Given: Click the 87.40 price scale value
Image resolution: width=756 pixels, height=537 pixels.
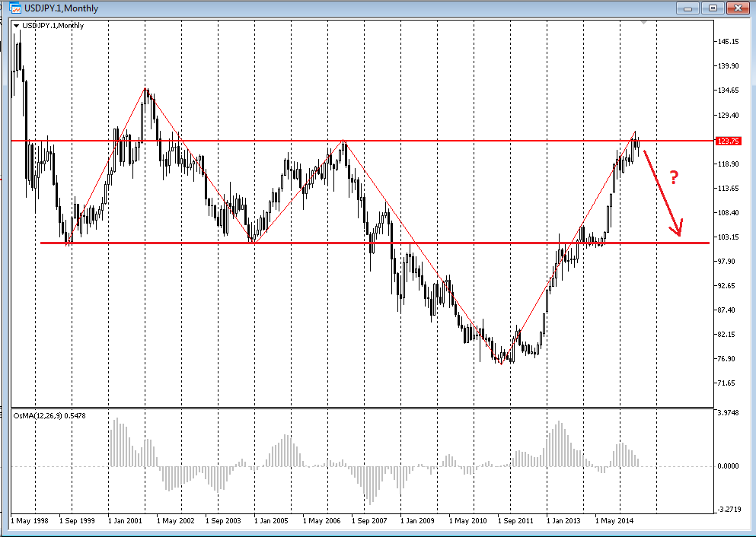Looking at the screenshot, I should (x=726, y=310).
